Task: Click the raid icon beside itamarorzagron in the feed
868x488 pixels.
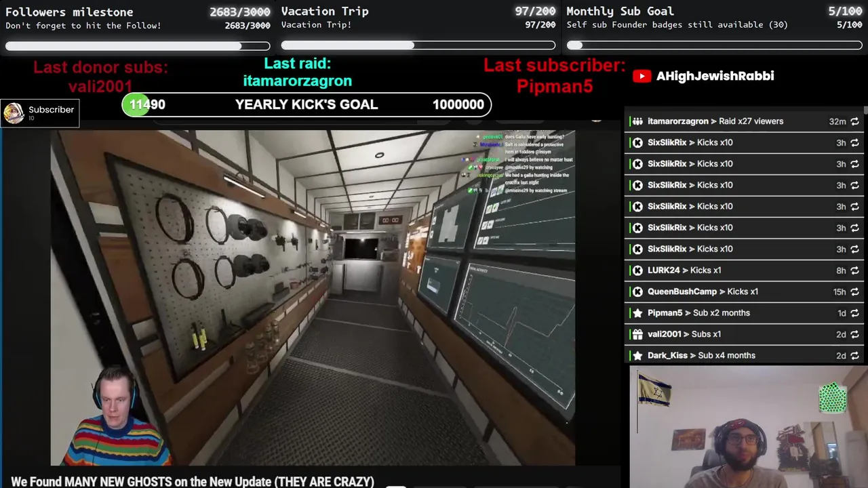Action: [x=637, y=121]
